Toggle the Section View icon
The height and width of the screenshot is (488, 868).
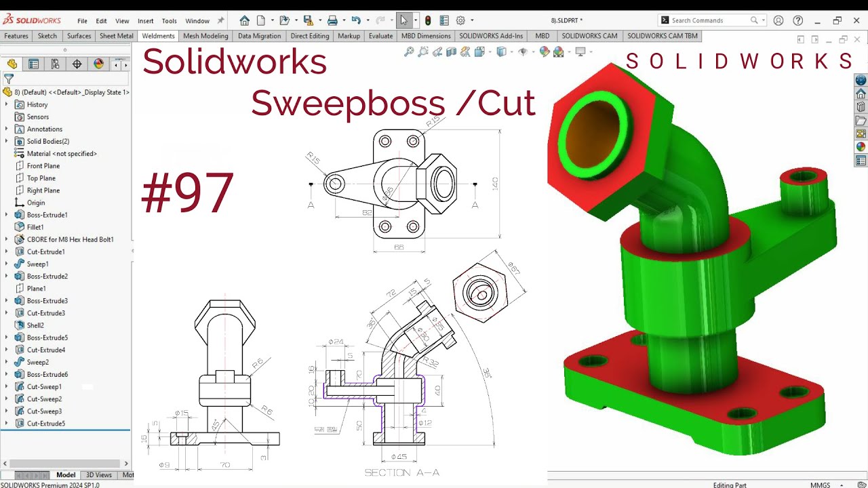(452, 52)
